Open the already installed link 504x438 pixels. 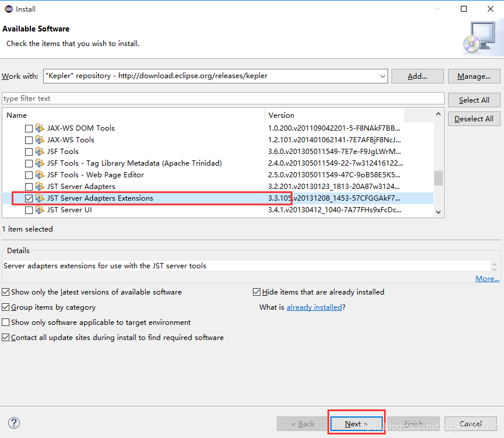(314, 307)
